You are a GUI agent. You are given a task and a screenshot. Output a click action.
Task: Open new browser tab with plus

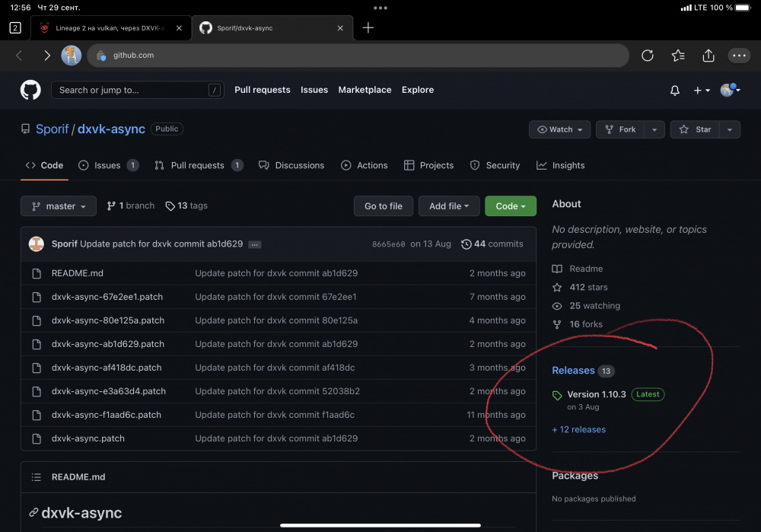coord(368,28)
